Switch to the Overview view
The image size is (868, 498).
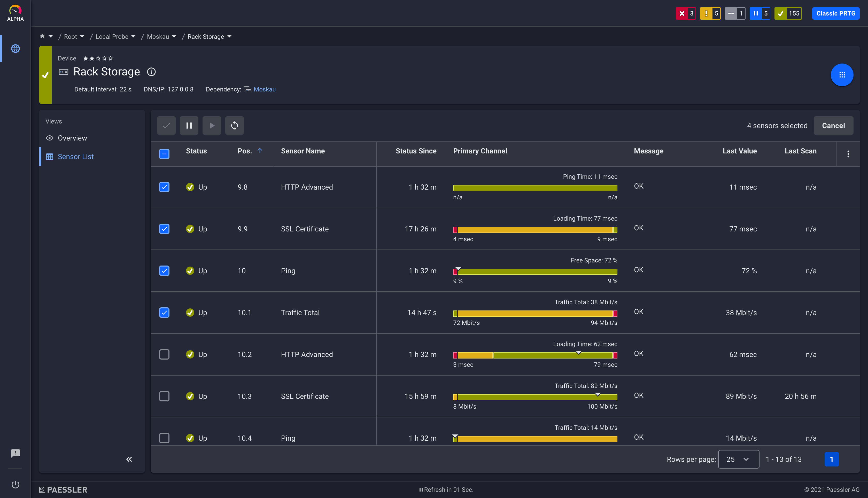click(72, 138)
